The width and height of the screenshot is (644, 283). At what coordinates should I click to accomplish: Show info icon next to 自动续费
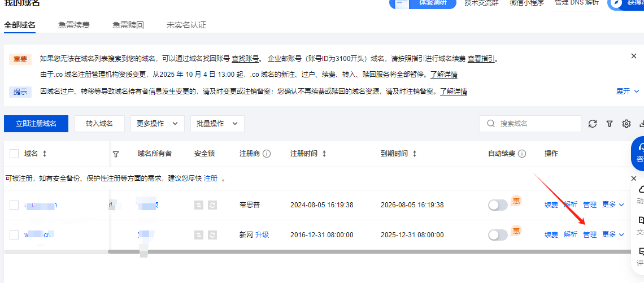[x=522, y=154]
